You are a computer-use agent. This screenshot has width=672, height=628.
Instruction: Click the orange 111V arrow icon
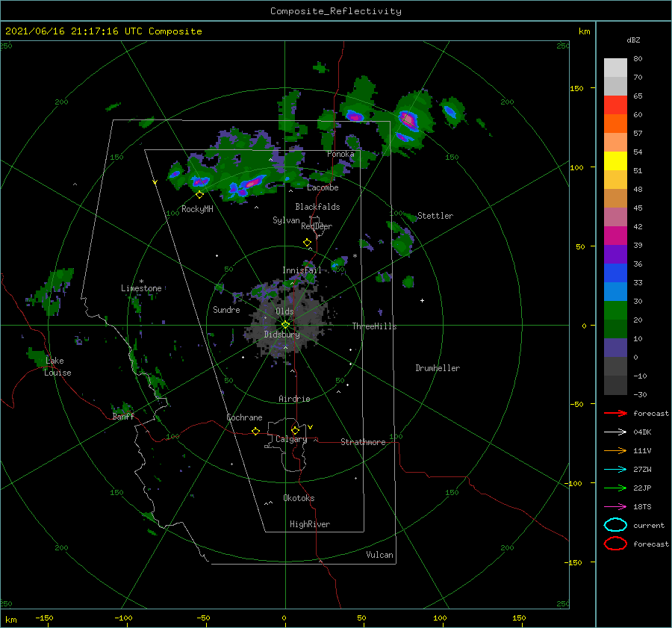(x=615, y=450)
